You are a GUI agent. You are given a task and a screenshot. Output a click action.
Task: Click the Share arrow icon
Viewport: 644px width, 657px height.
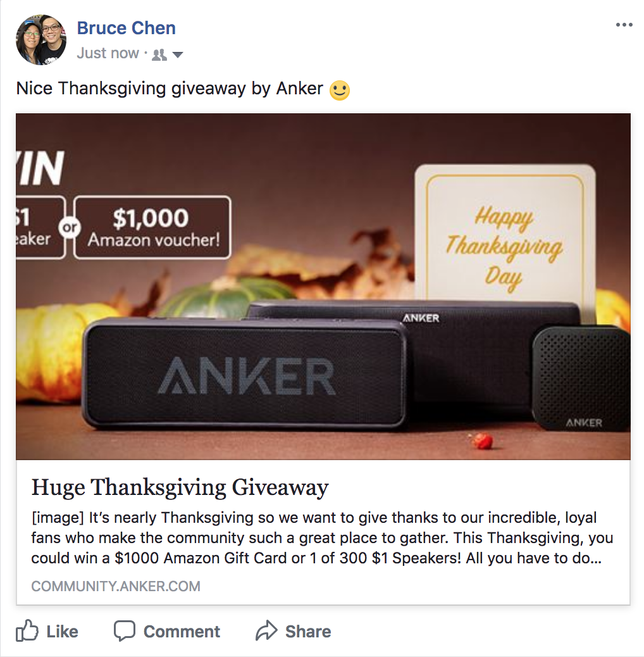[266, 630]
